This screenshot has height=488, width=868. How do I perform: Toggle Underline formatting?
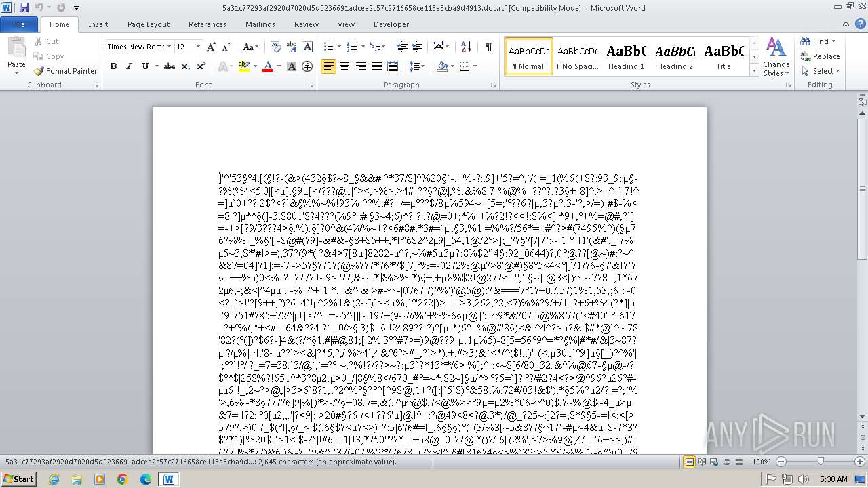[x=144, y=66]
